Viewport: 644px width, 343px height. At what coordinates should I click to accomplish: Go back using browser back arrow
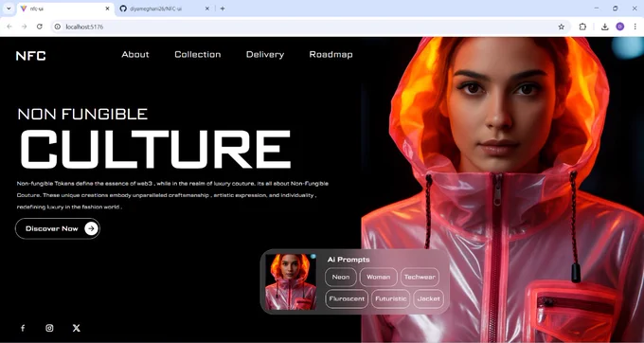click(x=9, y=27)
